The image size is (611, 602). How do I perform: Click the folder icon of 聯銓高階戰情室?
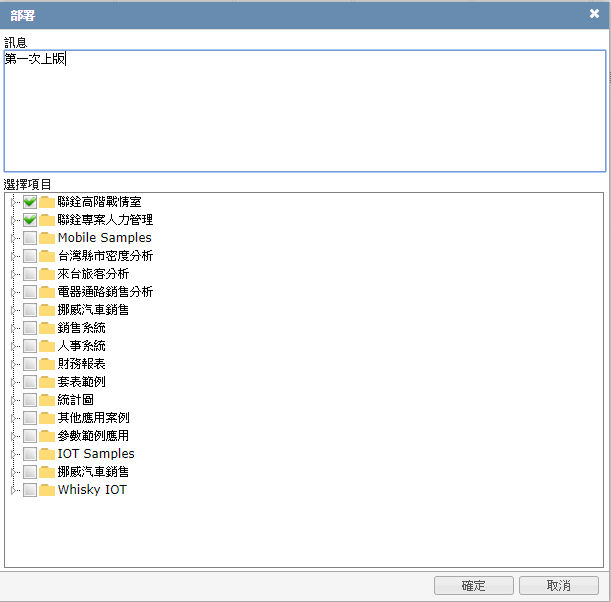[x=47, y=202]
